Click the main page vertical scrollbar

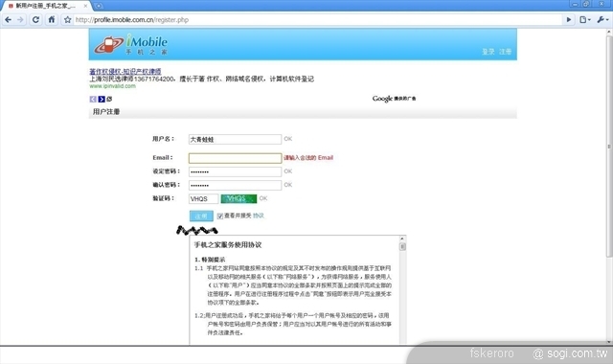[x=609, y=147]
